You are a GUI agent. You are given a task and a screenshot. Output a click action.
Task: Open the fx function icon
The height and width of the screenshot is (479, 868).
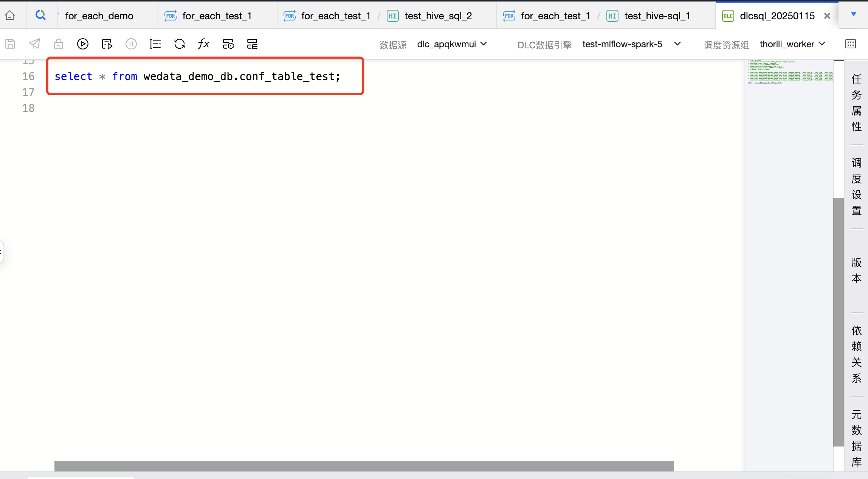[x=204, y=44]
